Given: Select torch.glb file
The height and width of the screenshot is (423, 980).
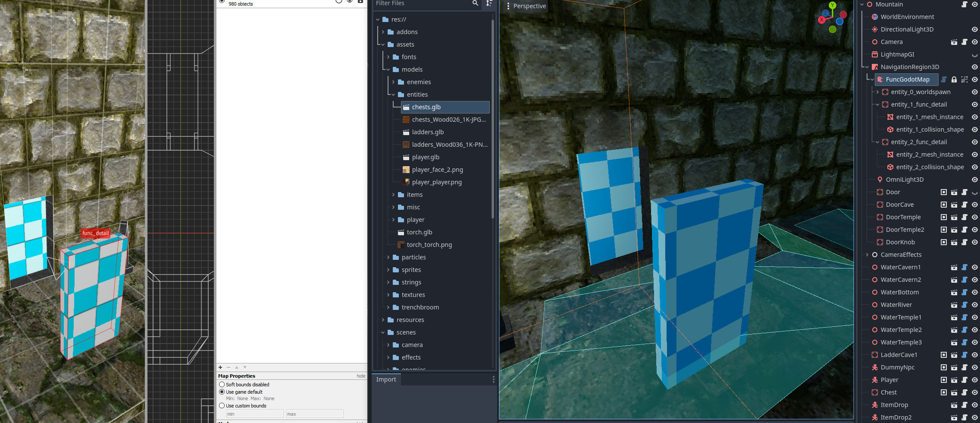Looking at the screenshot, I should tap(419, 232).
